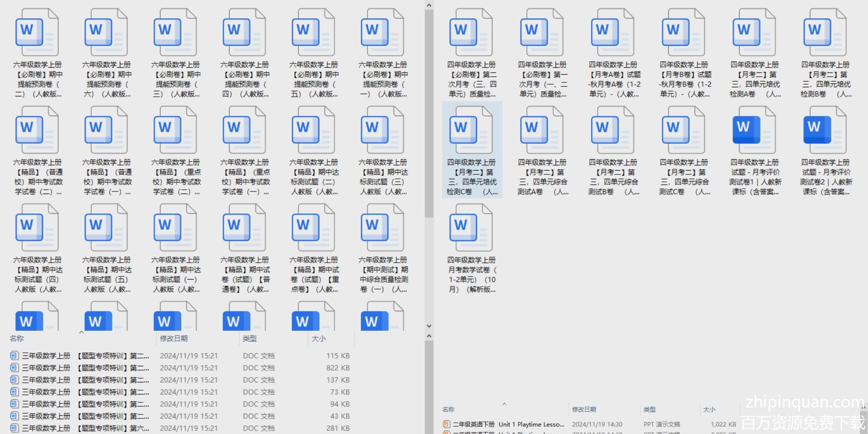Image resolution: width=868 pixels, height=434 pixels.
Task: Select the 822 KB DOC file row
Action: [174, 368]
